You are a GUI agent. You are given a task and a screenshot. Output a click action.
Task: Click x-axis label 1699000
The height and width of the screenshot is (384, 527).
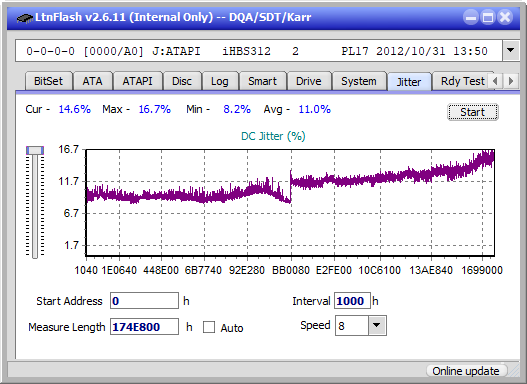[x=482, y=270]
